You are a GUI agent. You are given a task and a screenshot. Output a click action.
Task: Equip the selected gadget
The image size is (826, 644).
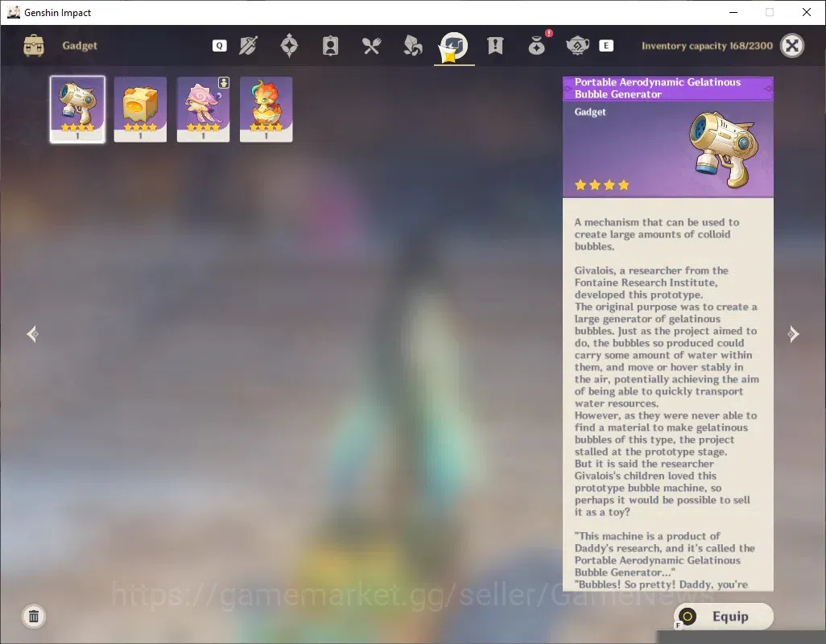coord(723,616)
